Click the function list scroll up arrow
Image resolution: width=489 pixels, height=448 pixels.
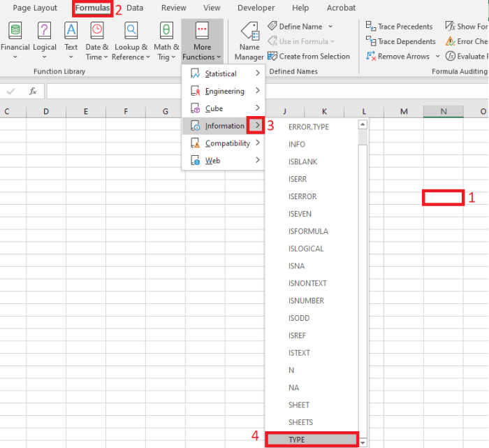[x=363, y=124]
